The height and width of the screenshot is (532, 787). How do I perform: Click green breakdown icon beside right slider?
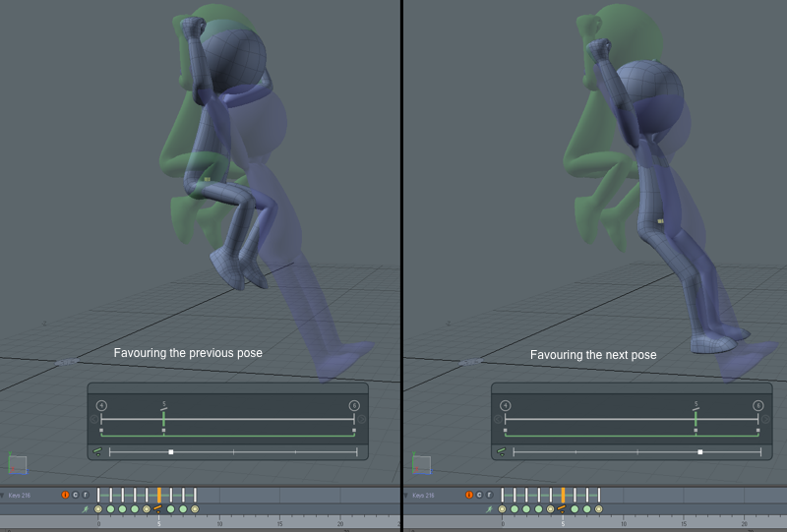[x=502, y=452]
